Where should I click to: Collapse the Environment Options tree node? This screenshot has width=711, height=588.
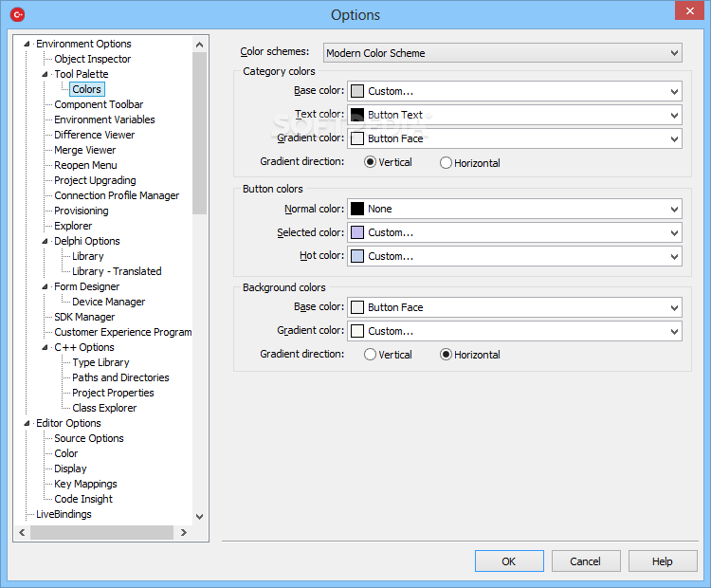click(x=27, y=44)
